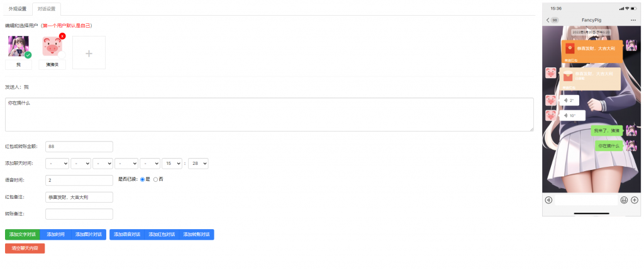Switch to the 对话设置 tab
Viewport: 644px width, 270px height.
point(47,9)
